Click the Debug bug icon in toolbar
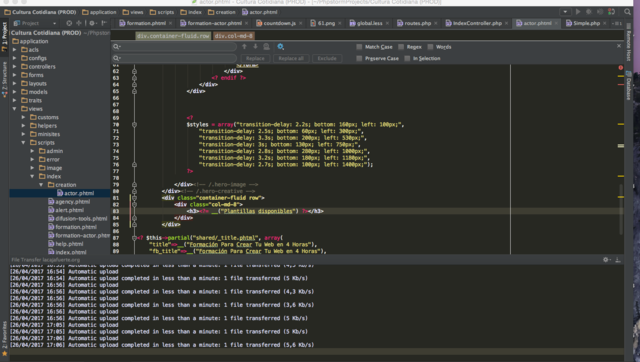 point(589,12)
